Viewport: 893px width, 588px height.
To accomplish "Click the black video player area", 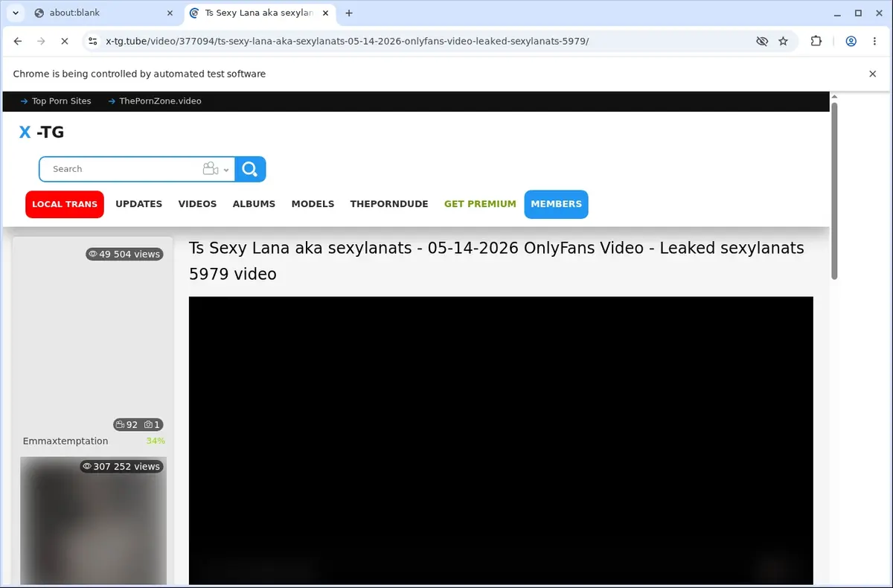I will [x=501, y=441].
